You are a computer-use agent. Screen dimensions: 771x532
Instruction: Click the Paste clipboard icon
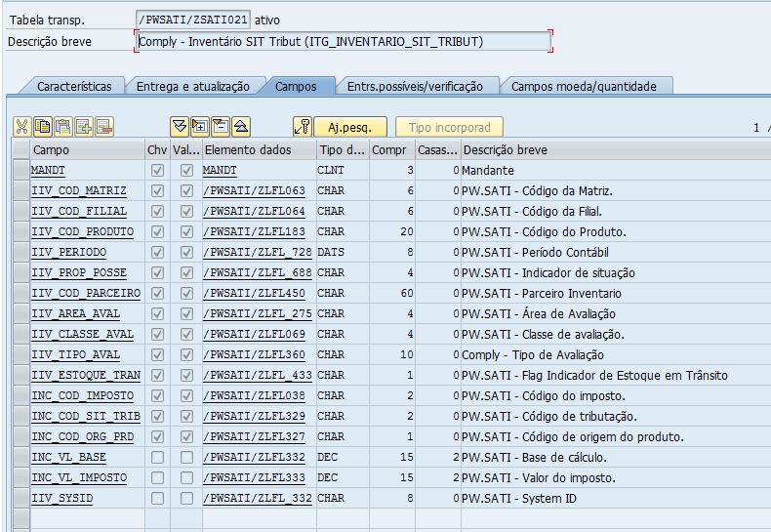coord(63,127)
